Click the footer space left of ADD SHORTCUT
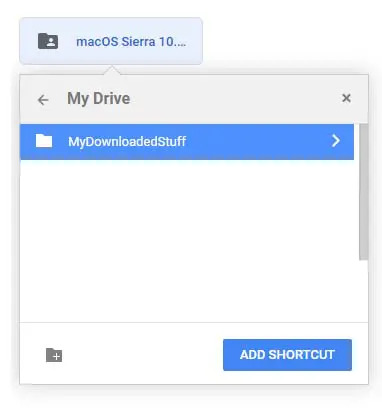382x410 pixels. pos(142,355)
